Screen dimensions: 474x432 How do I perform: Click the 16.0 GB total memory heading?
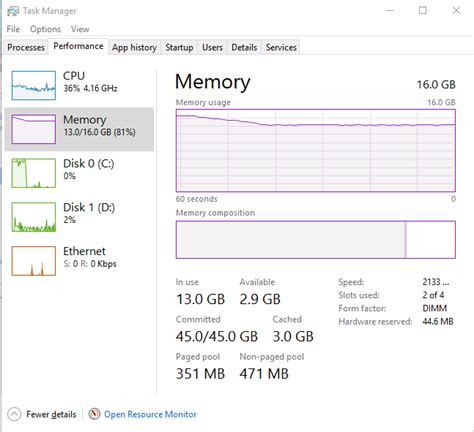click(x=436, y=85)
